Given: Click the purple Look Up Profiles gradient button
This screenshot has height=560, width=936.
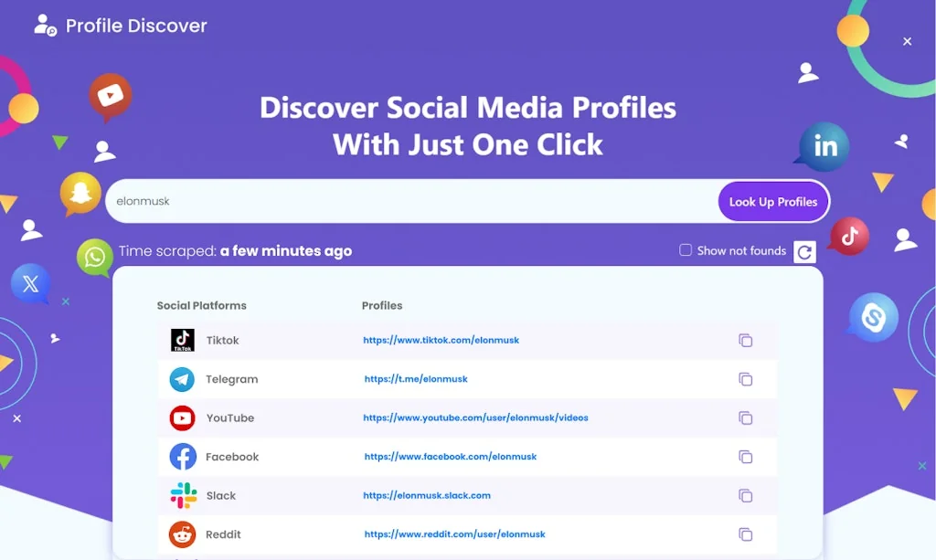Looking at the screenshot, I should point(773,201).
